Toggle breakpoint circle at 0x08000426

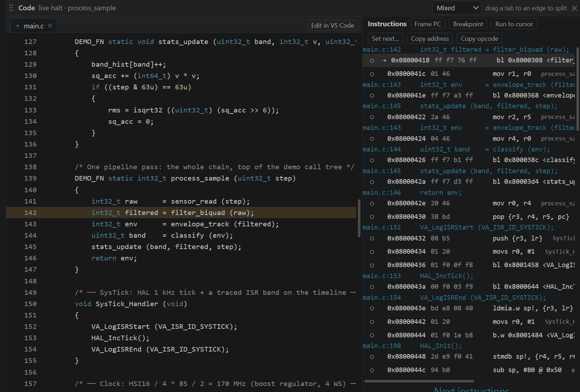[372, 160]
